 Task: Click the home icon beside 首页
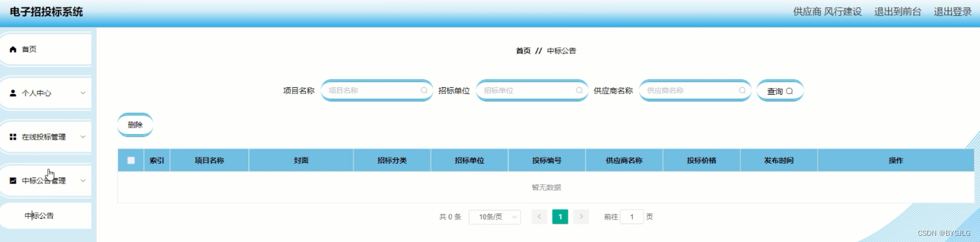(13, 50)
